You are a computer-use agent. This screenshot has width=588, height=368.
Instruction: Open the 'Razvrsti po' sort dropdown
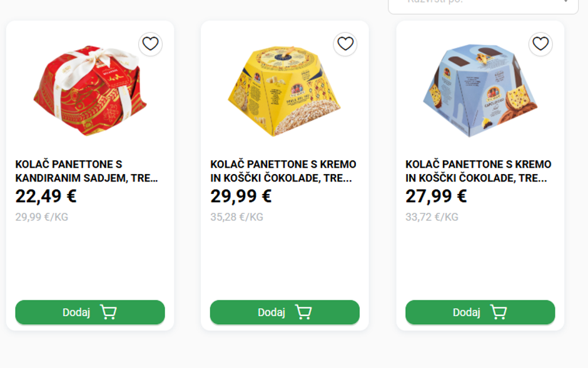tap(483, 4)
